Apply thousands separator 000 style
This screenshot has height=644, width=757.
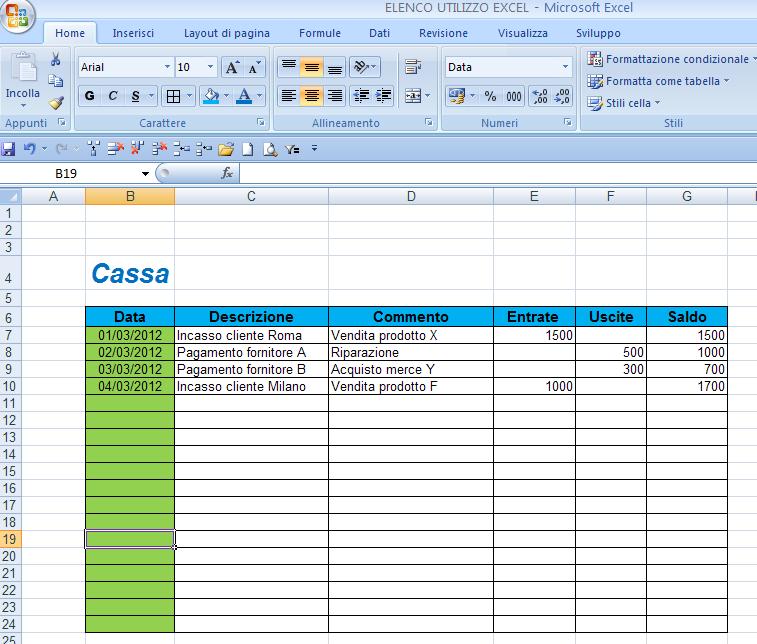coord(513,96)
